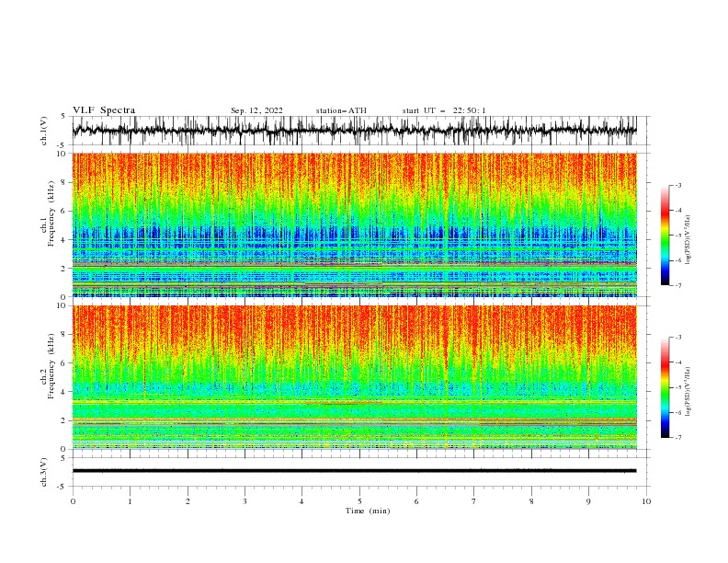Click the ch.2 spectrogram panel

[x=354, y=377]
